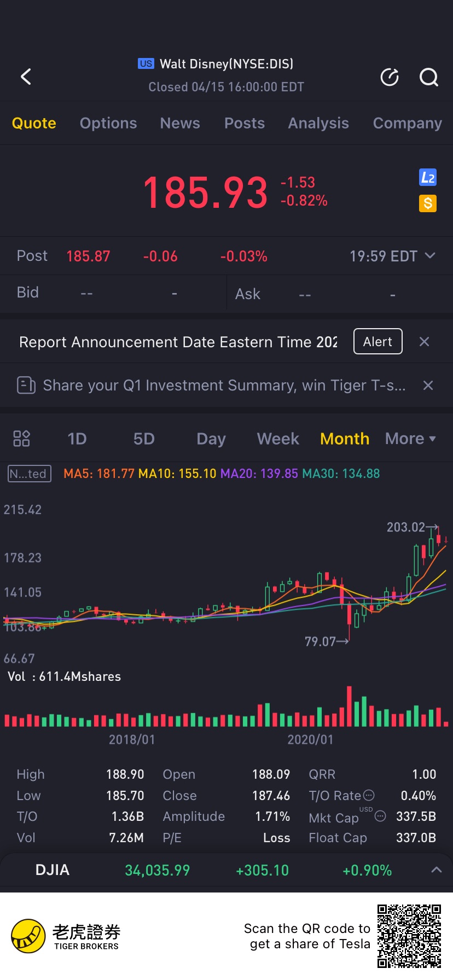453x980 pixels.
Task: Tap the MA20: 139.85 indicator label
Action: coord(259,474)
